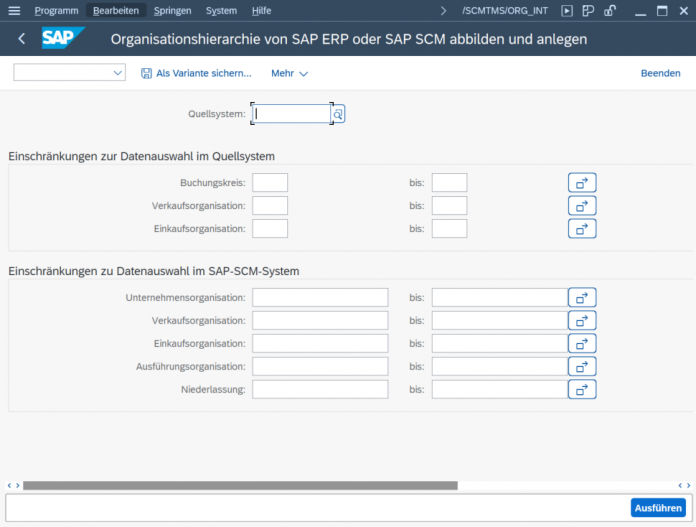Screen dimensions: 696x527
Task: Open the hamburger menu icon
Action: 14,11
